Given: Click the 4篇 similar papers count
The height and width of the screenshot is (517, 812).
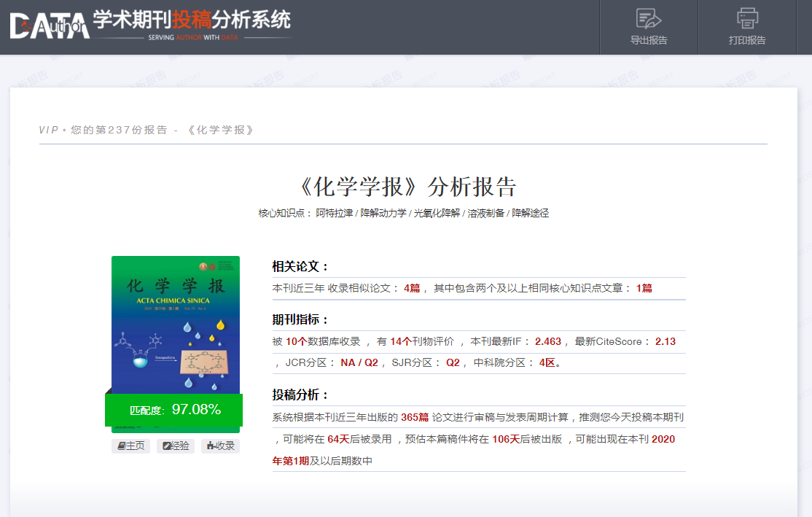Looking at the screenshot, I should 412,288.
